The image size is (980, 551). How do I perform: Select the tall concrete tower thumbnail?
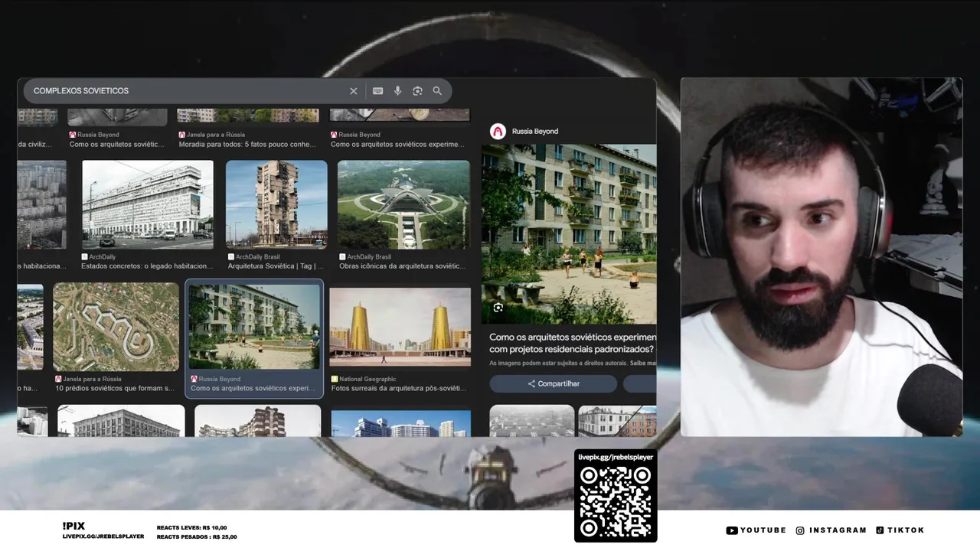pos(276,204)
